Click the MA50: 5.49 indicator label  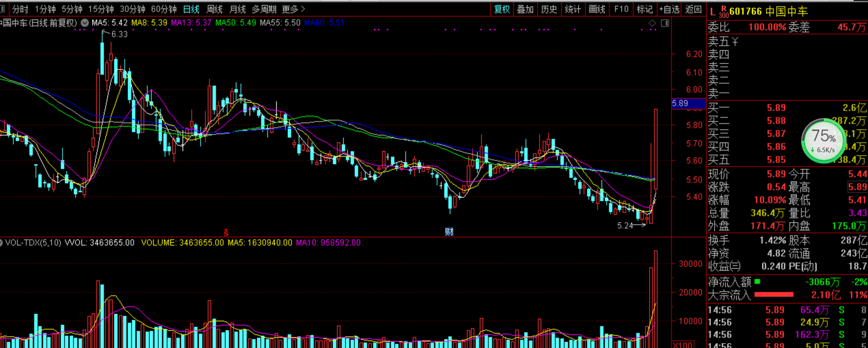click(236, 23)
